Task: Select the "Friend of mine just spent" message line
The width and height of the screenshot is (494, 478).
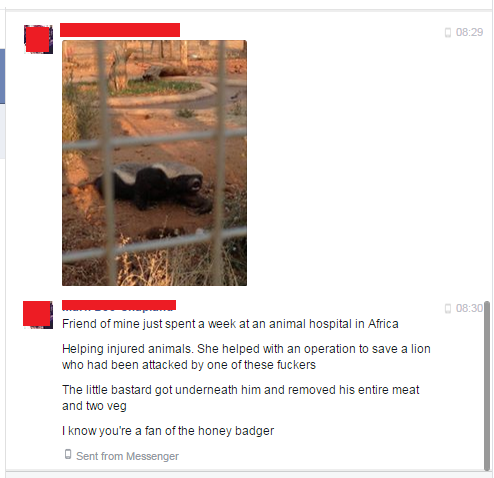Action: coord(230,324)
